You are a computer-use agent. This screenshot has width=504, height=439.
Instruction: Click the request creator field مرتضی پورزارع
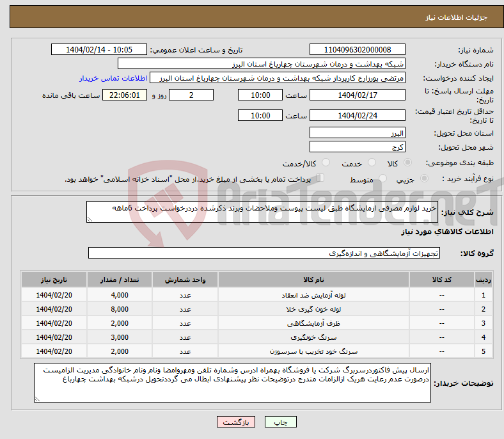coord(278,78)
